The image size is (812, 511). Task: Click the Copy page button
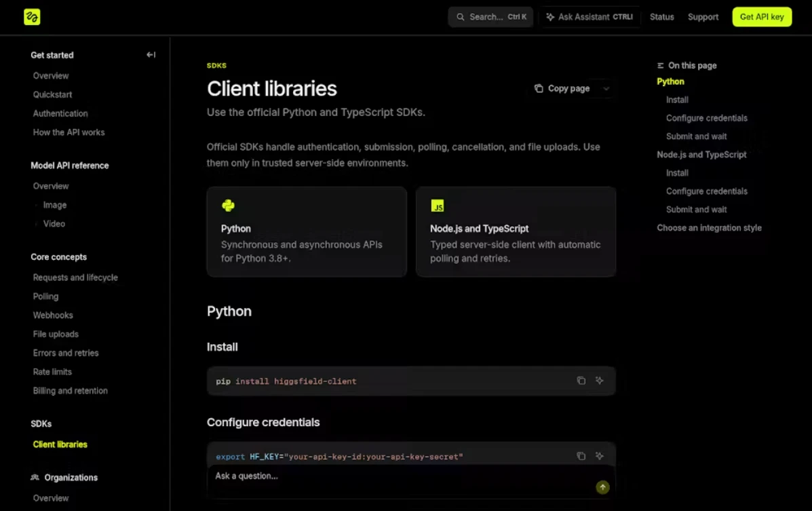point(562,89)
